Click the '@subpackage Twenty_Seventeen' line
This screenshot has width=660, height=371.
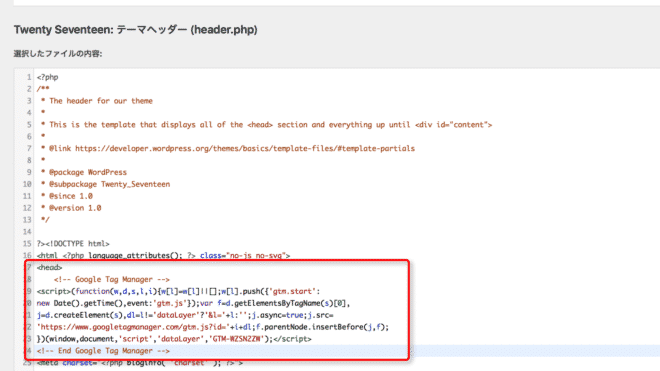[105, 184]
